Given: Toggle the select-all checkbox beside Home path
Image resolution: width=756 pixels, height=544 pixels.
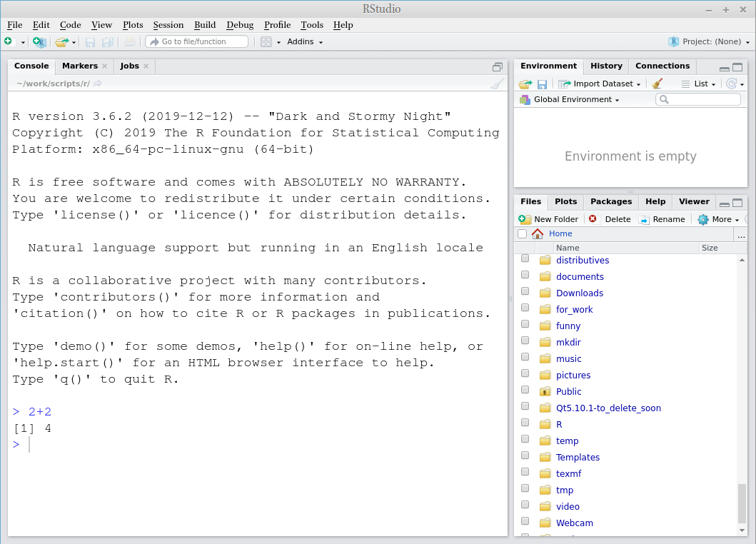Looking at the screenshot, I should click(x=522, y=234).
